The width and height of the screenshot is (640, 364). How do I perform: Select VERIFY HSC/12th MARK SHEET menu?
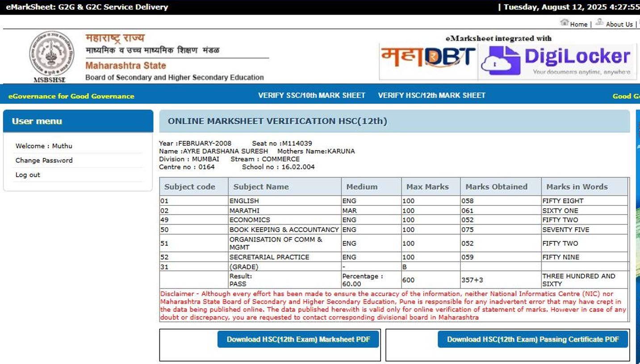tap(431, 96)
